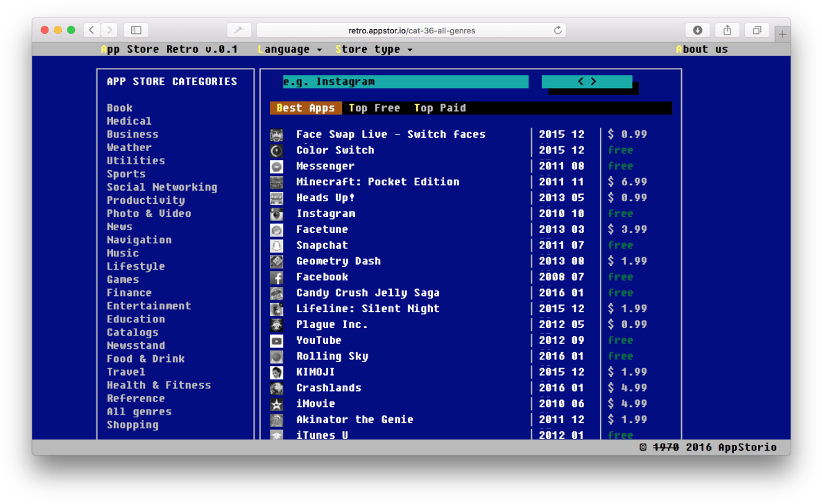Open the Weather category
Screen dimensions: 822x504
129,148
